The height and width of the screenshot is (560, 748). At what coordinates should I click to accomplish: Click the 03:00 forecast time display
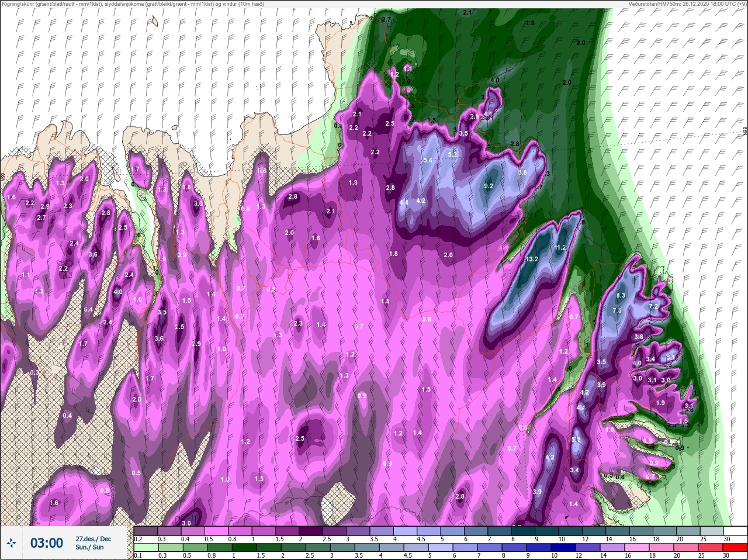[x=46, y=543]
